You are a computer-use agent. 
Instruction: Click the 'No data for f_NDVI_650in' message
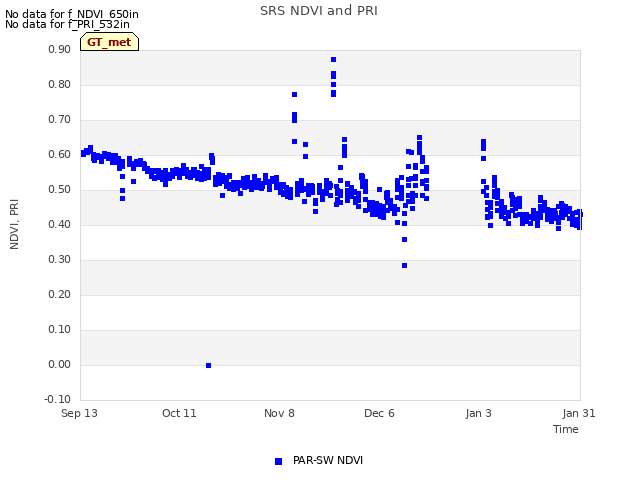[72, 14]
